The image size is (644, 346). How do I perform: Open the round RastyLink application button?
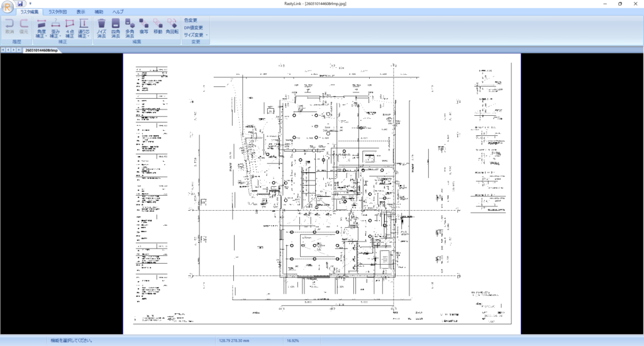(x=8, y=7)
